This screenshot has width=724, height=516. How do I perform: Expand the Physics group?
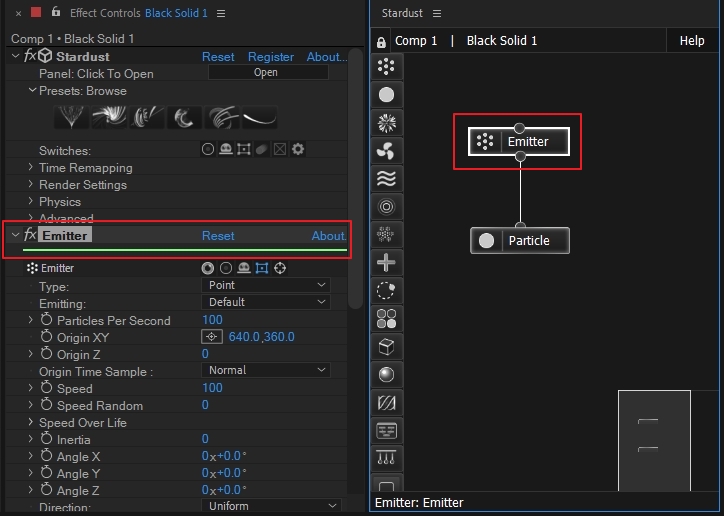point(30,201)
